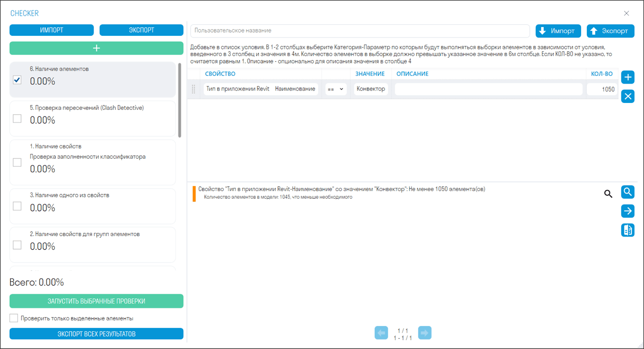Click the '1 / 1' page indicator
Image resolution: width=644 pixels, height=349 pixels.
pos(403,331)
